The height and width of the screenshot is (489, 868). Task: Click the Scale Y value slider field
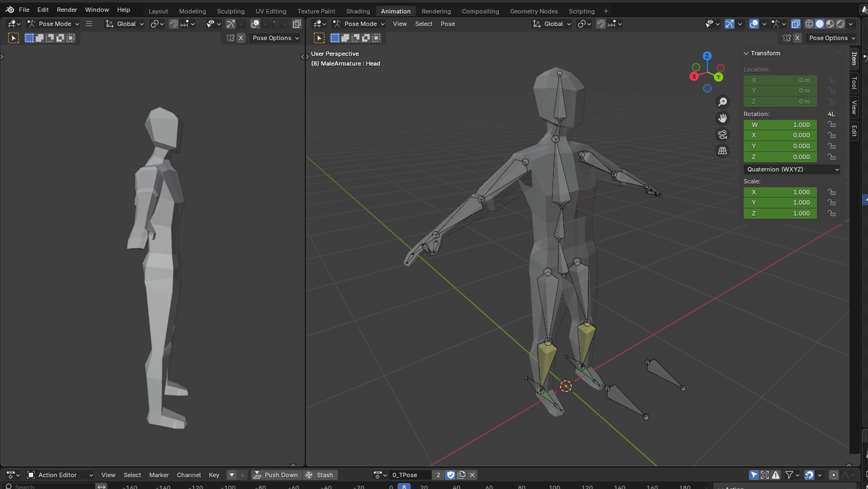point(780,203)
